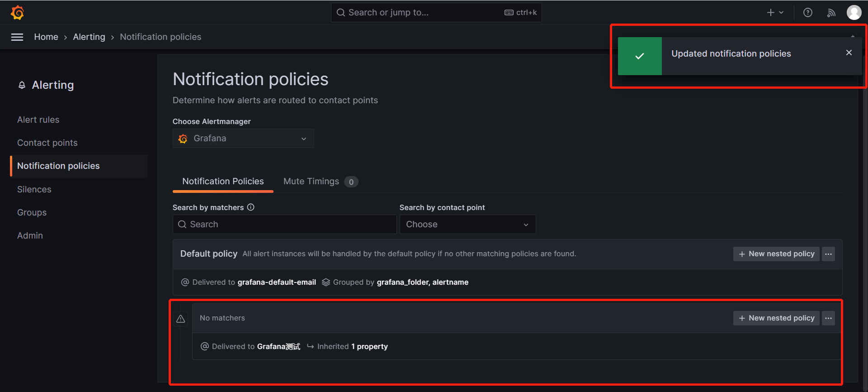This screenshot has height=392, width=868.
Task: Click the Alerting breadcrumb link
Action: pos(89,37)
